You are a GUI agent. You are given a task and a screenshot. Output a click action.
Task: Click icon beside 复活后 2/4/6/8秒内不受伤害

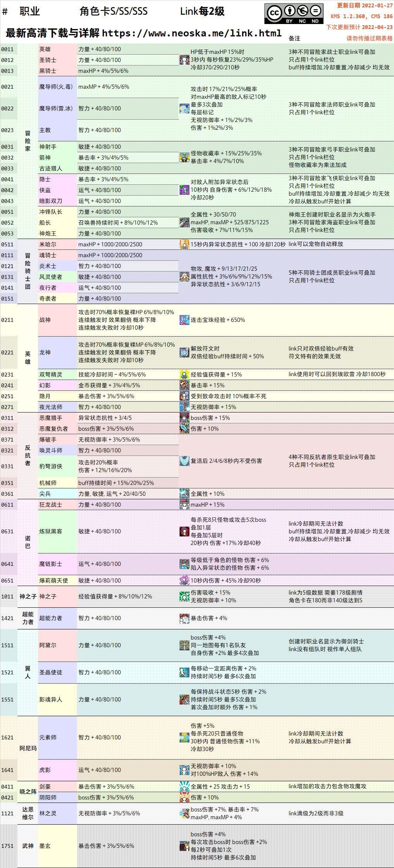(184, 461)
